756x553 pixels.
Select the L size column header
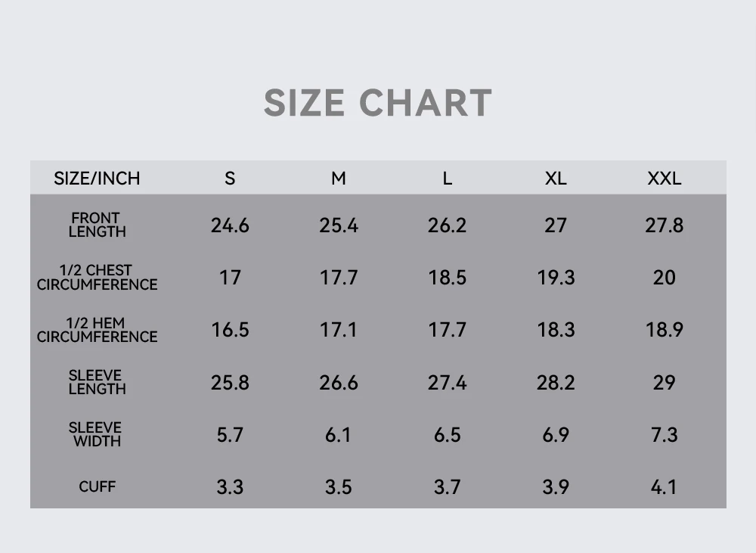(x=448, y=179)
